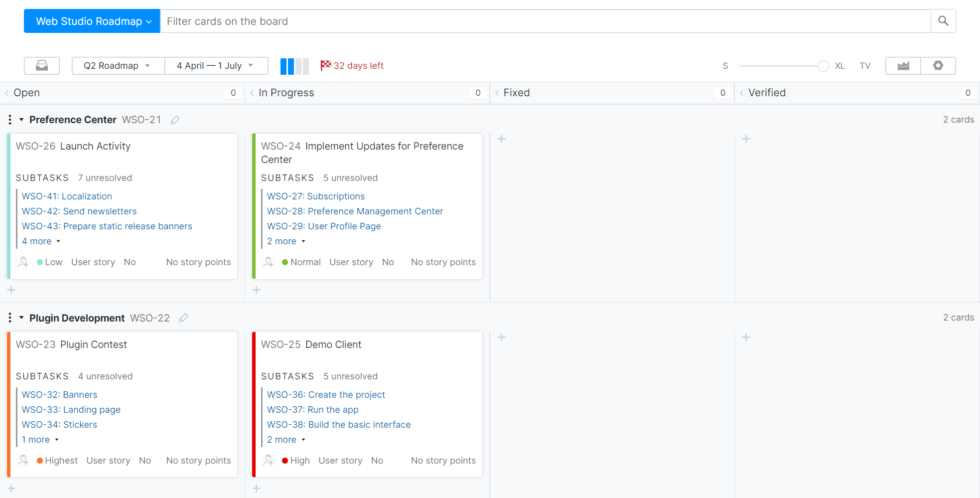Open subtask WSO-28: Preference Management Center

click(355, 211)
